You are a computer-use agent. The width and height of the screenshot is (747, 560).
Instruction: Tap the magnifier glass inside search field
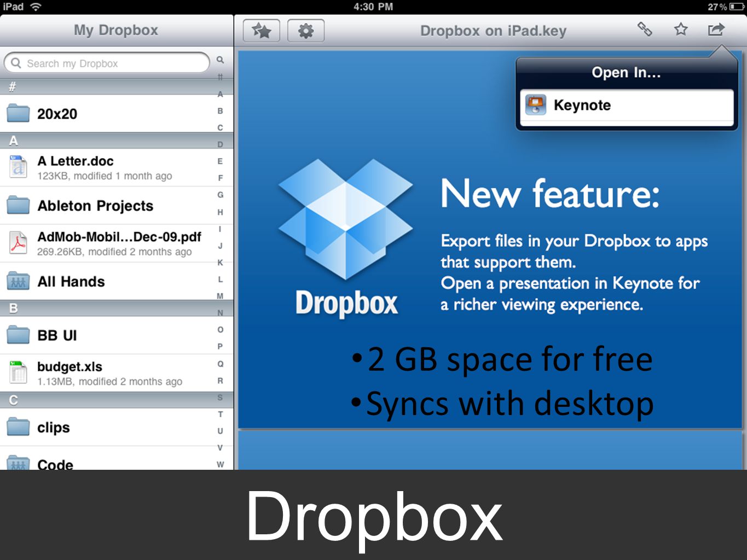[x=16, y=63]
